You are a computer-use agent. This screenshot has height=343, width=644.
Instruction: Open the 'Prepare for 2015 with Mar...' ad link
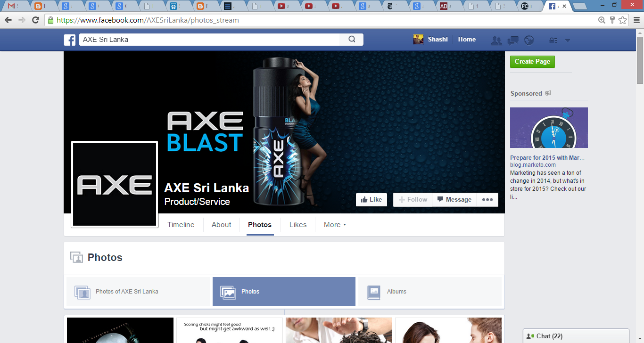pos(547,158)
